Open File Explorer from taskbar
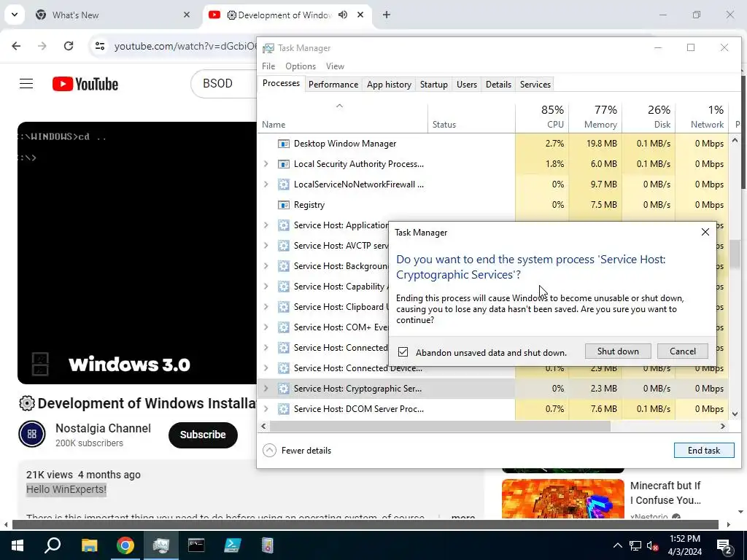 (89, 545)
